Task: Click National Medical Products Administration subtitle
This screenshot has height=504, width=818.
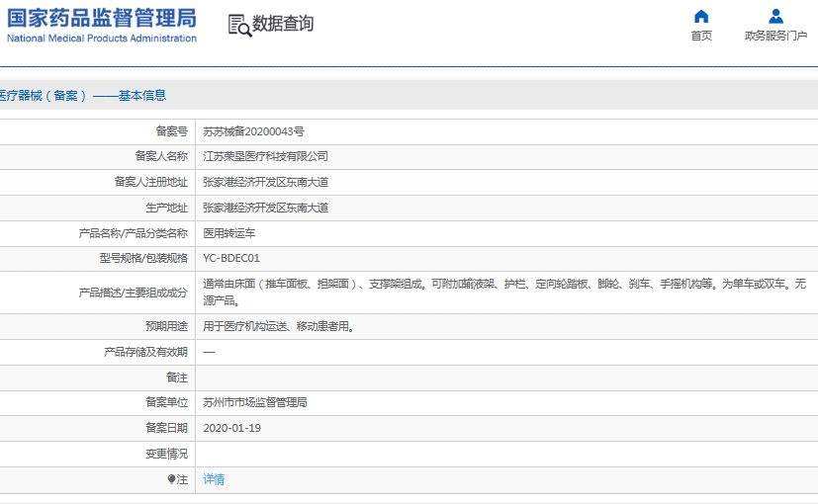Action: pyautogui.click(x=102, y=39)
